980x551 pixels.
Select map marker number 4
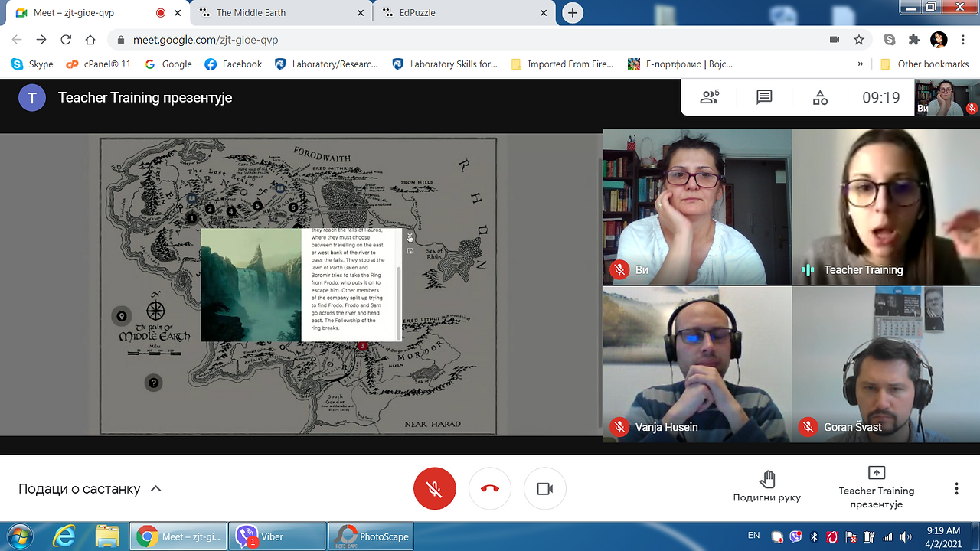[x=232, y=211]
